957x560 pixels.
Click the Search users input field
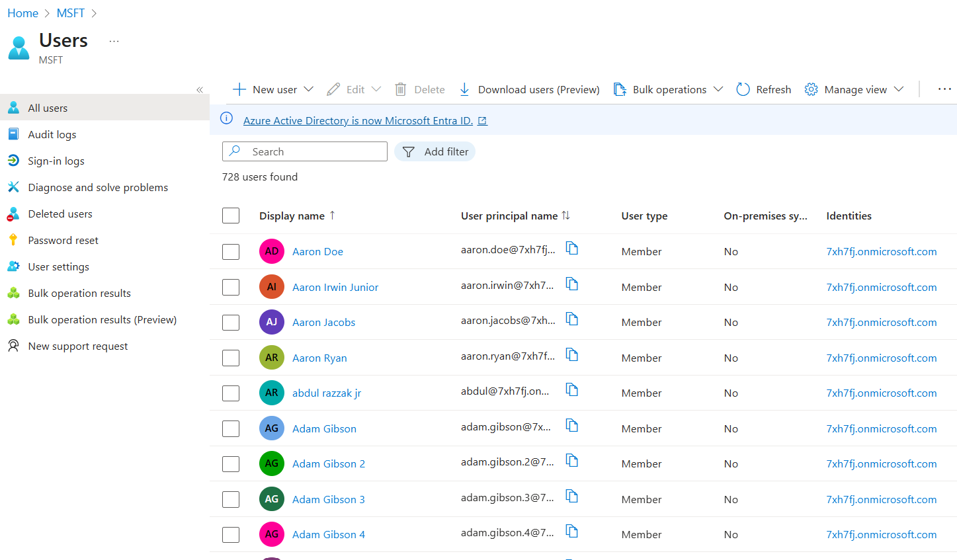pos(314,151)
